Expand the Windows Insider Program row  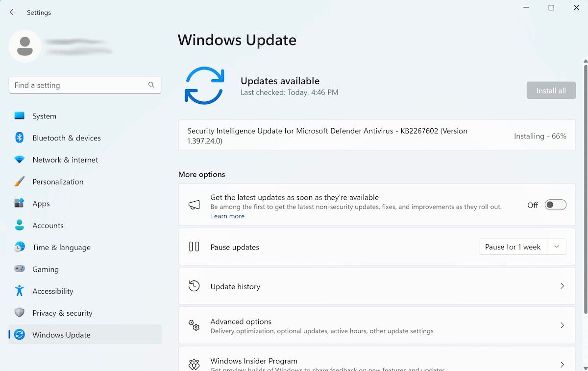563,364
